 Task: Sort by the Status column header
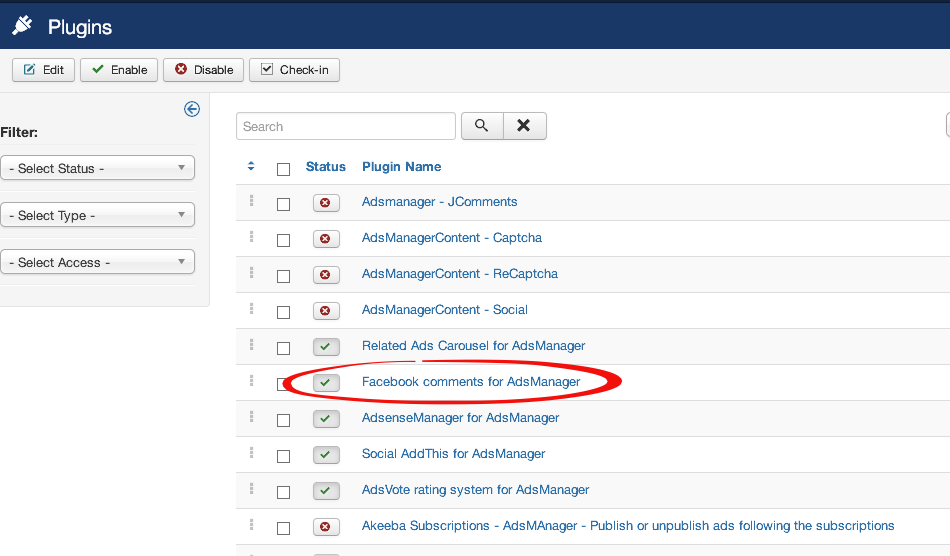tap(325, 167)
